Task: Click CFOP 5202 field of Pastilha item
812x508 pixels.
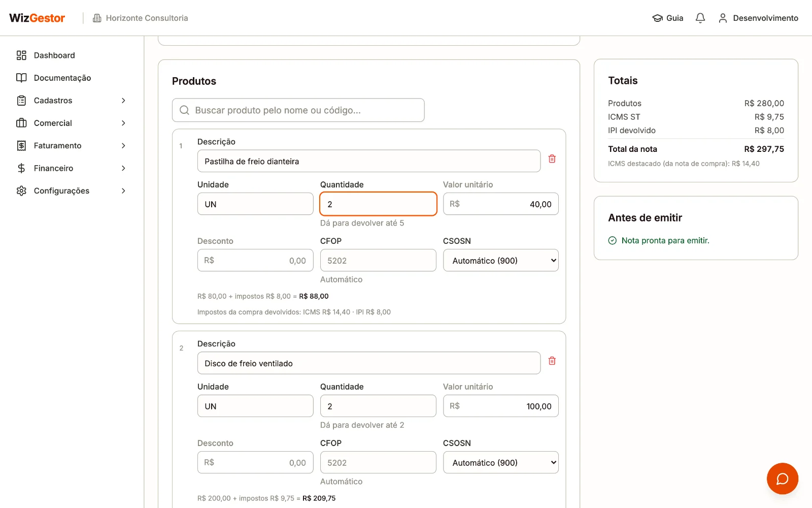Action: click(x=378, y=260)
